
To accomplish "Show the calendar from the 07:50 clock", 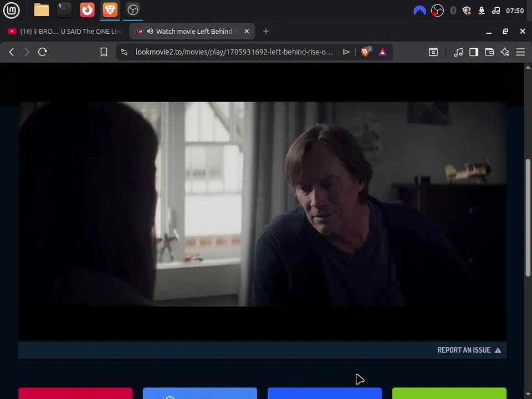I will (515, 11).
